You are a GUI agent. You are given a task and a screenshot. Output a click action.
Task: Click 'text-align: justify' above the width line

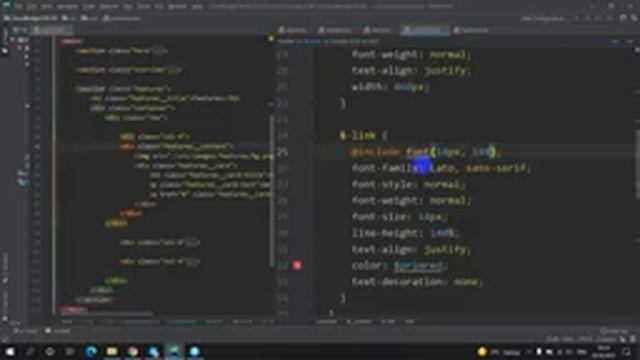click(x=411, y=71)
